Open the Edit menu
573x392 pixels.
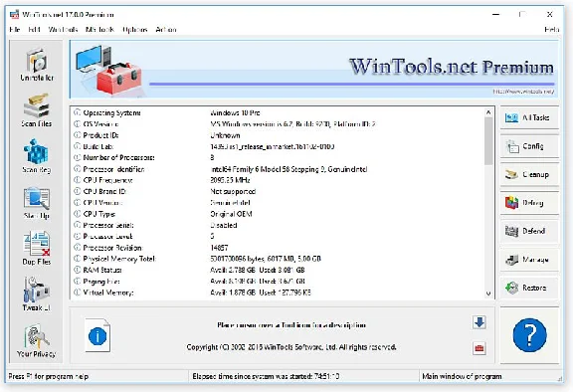point(34,30)
